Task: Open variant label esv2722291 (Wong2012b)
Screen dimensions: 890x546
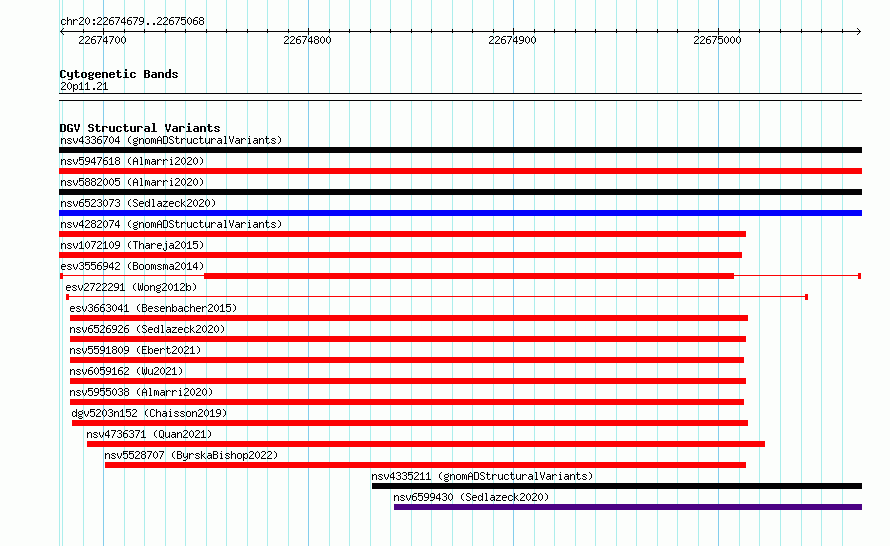Action: tap(131, 287)
